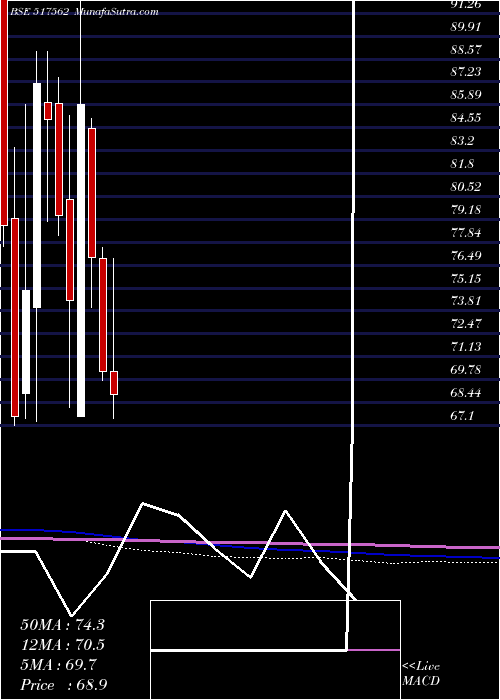Click the 73.81 price axis label
Viewport: 500px width, 700px height.
pyautogui.click(x=466, y=300)
